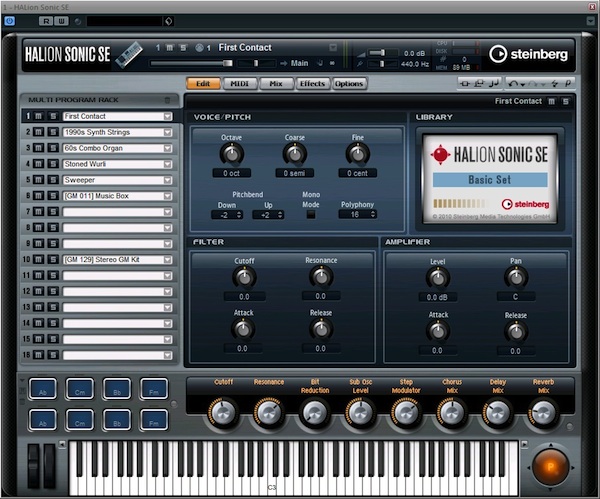Viewport: 600px width, 499px height.
Task: Click the Octave knob in Voice/Pitch
Action: coord(232,154)
